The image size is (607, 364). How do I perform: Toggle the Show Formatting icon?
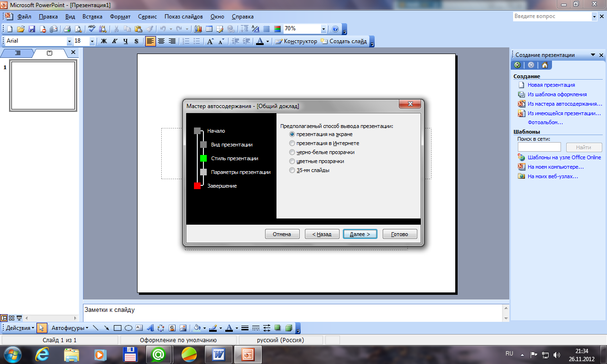tap(256, 29)
